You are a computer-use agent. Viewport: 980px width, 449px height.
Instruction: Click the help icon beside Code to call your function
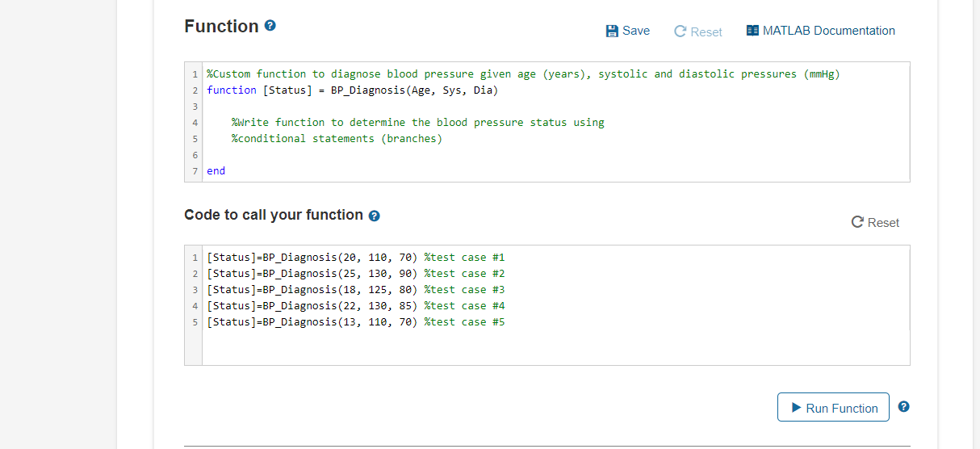point(374,216)
